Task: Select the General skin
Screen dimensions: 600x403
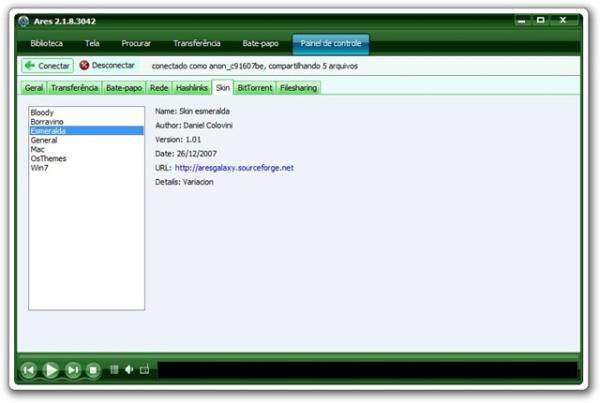Action: click(86, 140)
